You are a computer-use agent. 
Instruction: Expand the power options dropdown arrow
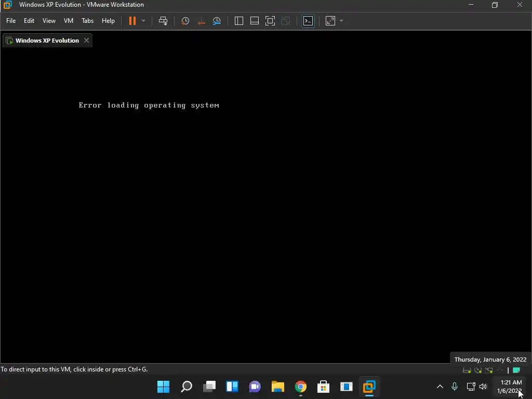point(143,21)
